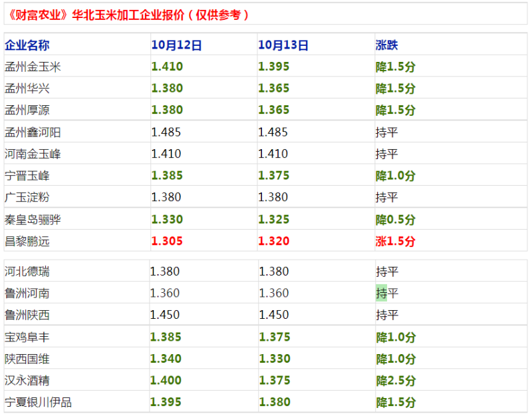Click the red 涨1.5分 change
Viewport: 532px width, 416px height.
[x=396, y=242]
